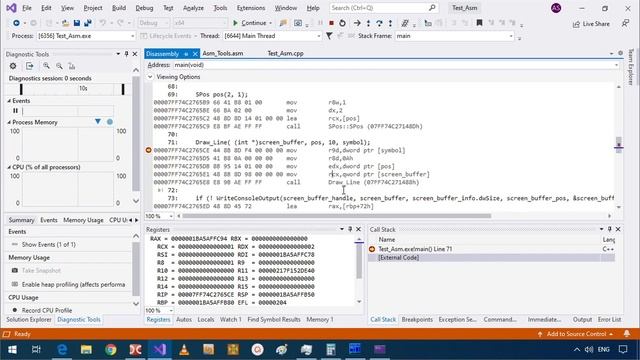Show Events (1 of 1) link
The image size is (640, 360).
[x=49, y=244]
